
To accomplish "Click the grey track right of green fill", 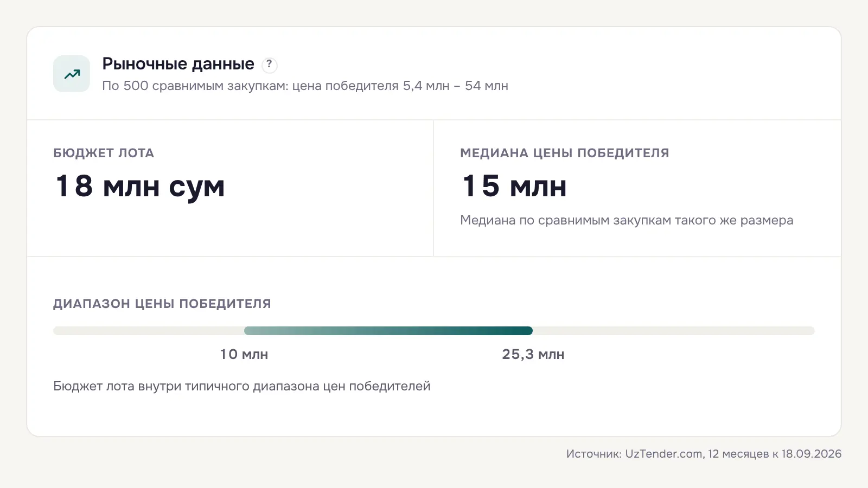I will tap(674, 331).
